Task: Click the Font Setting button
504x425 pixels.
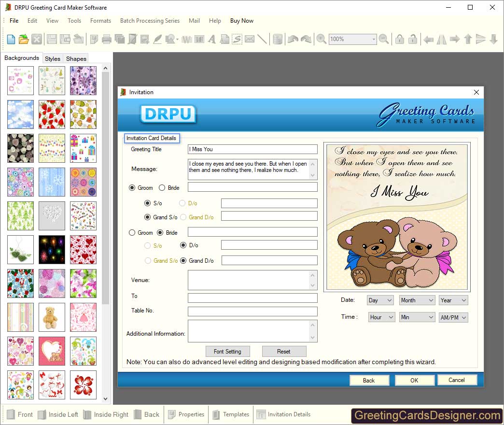Action: pos(227,352)
